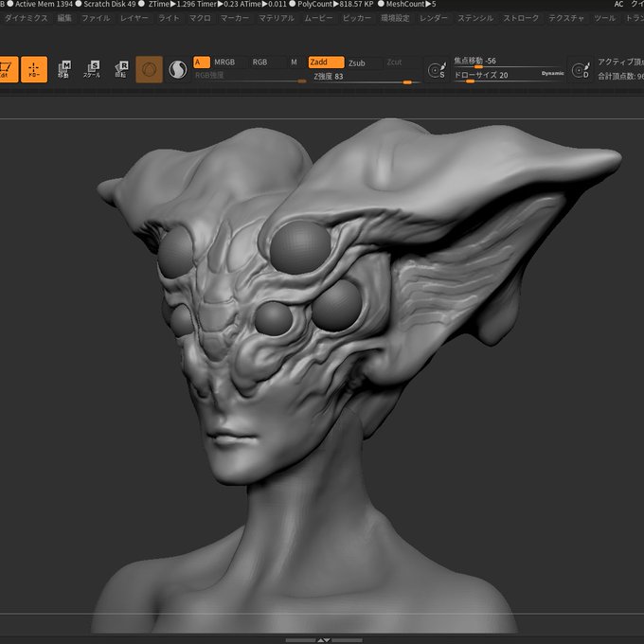This screenshot has height=644, width=644.
Task: Click the brush D shortcut icon
Action: [581, 70]
